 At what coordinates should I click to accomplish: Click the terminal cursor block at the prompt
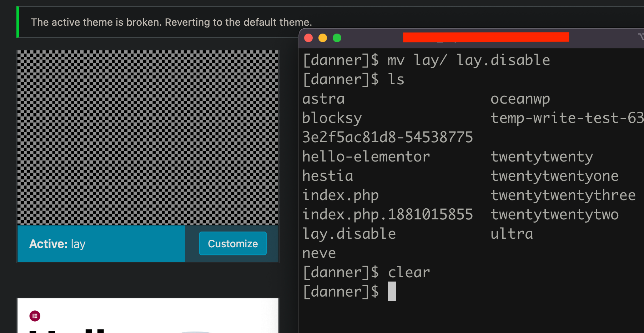[392, 291]
